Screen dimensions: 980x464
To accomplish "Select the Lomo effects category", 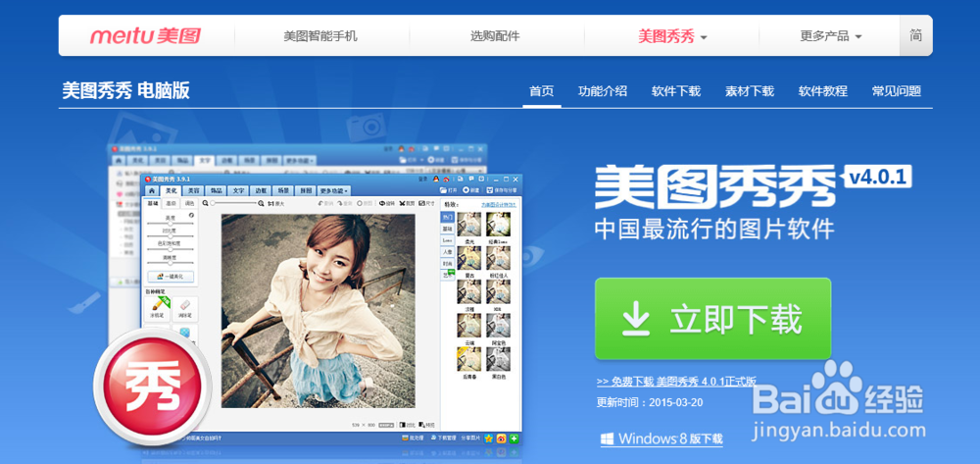I will [x=448, y=240].
